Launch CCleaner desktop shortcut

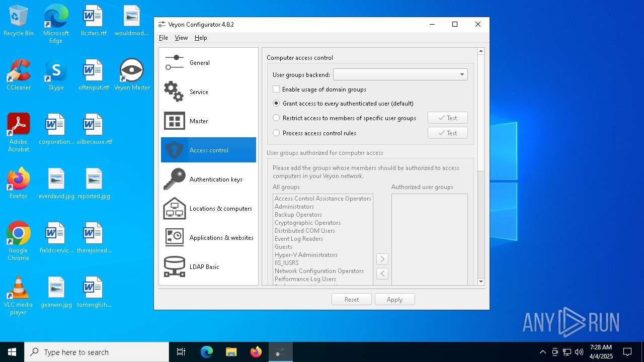point(19,75)
